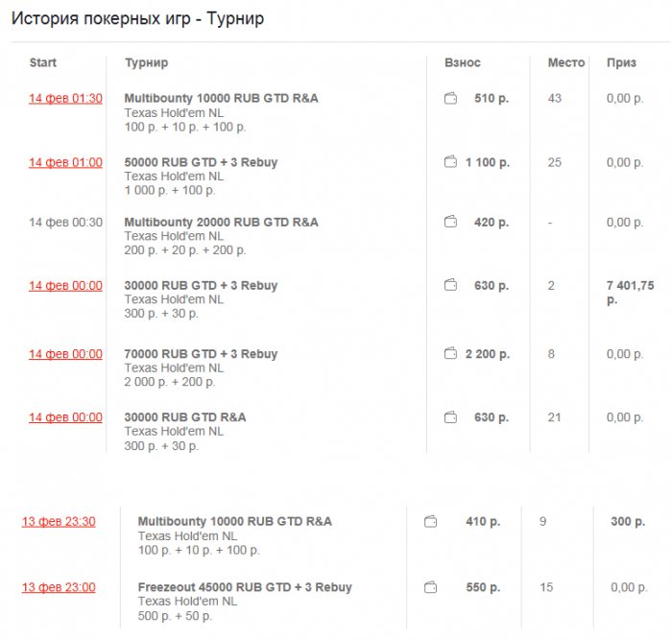Click wallet icon beside 420 р. buy-in
This screenshot has height=640, width=672.
[x=450, y=222]
